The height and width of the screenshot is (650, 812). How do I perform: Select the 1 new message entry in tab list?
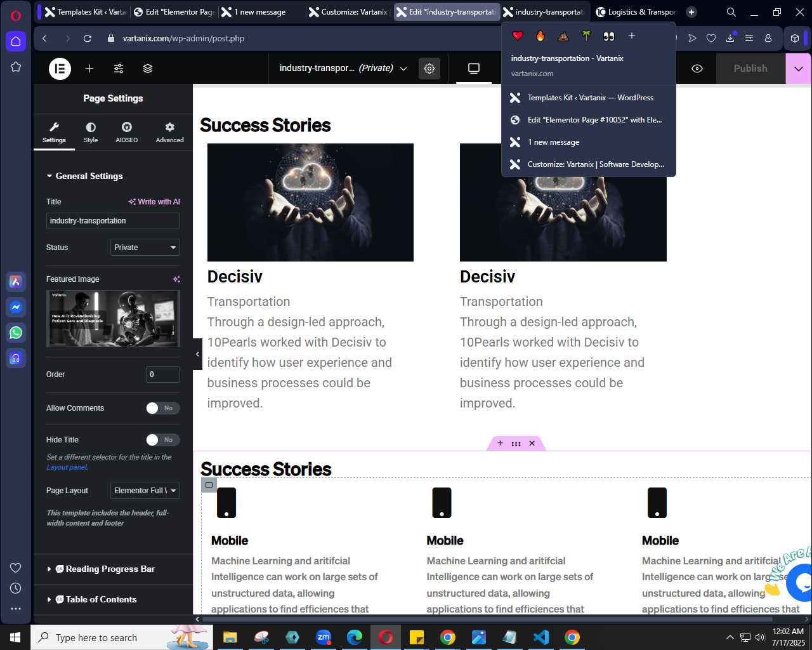[589, 142]
